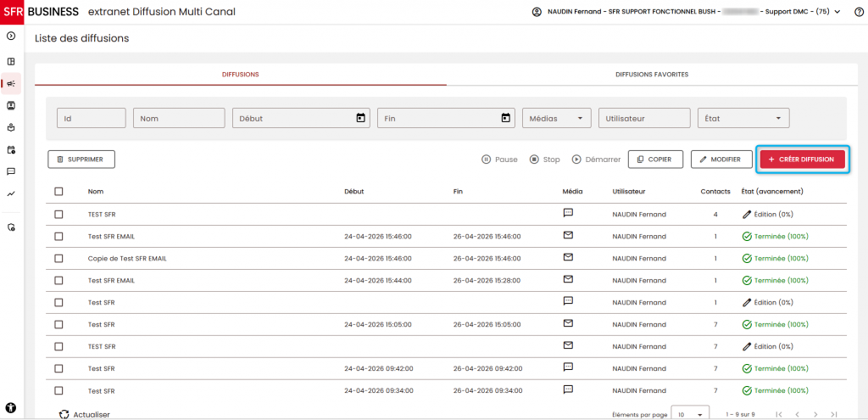The height and width of the screenshot is (420, 868).
Task: Click the email media icon of Copie de Test SFR EMAIL
Action: (568, 257)
